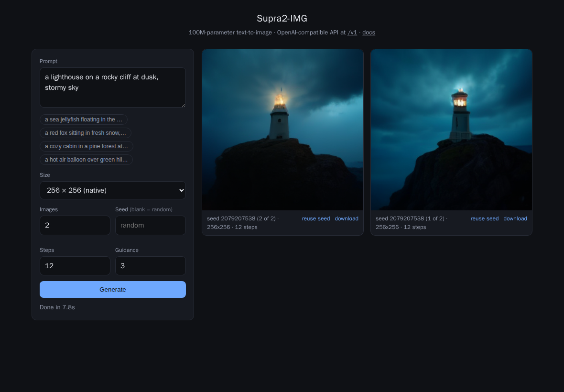This screenshot has width=564, height=392.
Task: Click the 'Done in 7.8s' status text
Action: click(57, 307)
